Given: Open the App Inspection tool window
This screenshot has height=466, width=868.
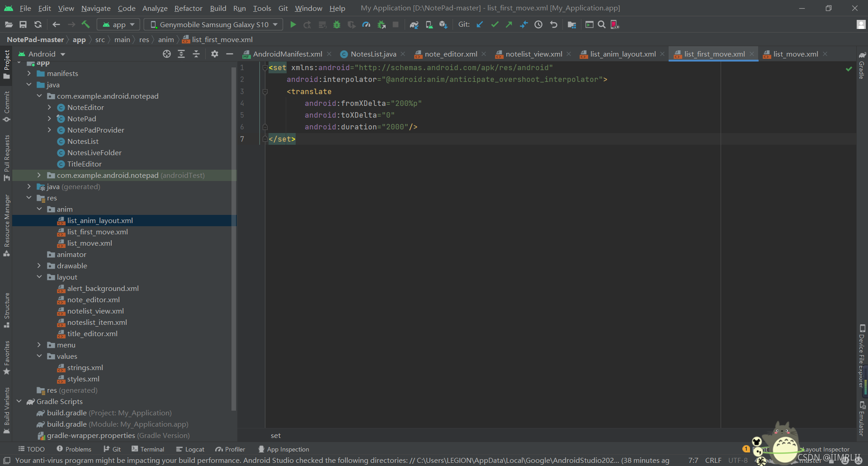Looking at the screenshot, I should pyautogui.click(x=283, y=449).
